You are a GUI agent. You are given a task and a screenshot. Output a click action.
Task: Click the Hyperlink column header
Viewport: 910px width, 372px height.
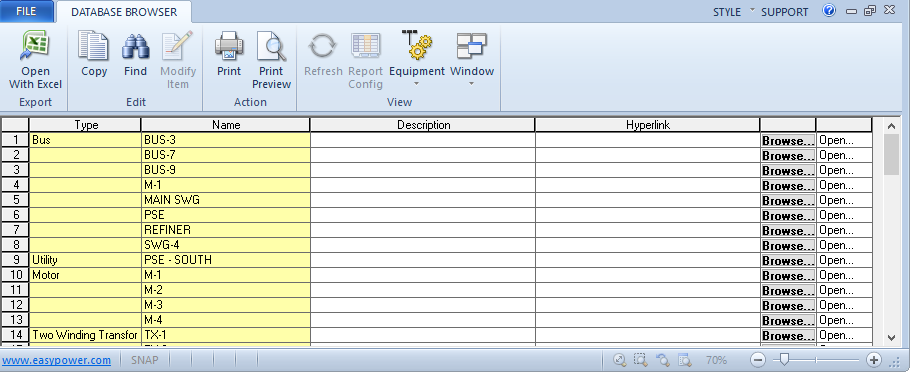(x=648, y=125)
